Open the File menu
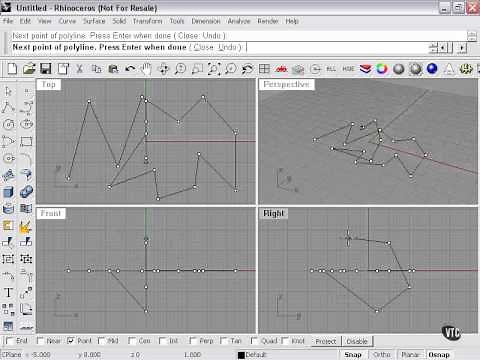 (x=8, y=21)
